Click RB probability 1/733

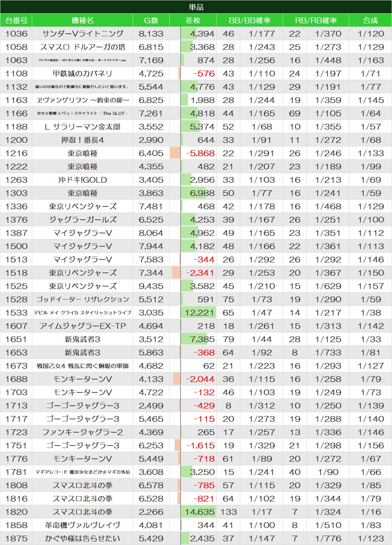click(328, 353)
